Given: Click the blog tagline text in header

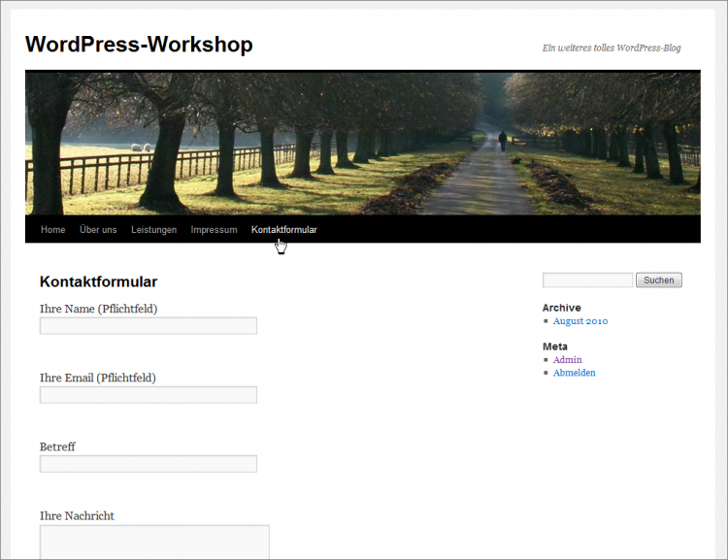Looking at the screenshot, I should (611, 48).
